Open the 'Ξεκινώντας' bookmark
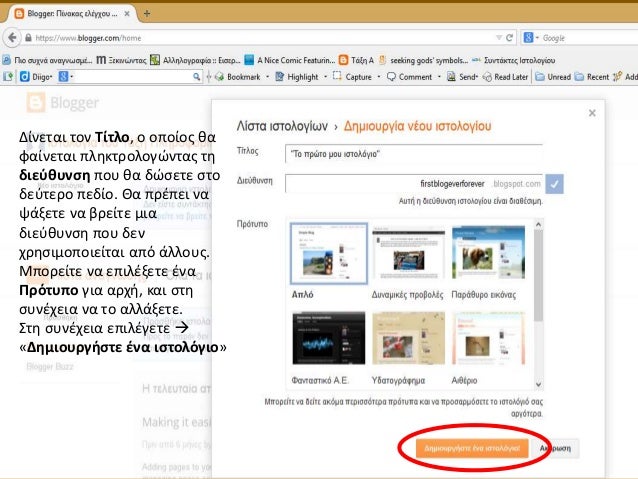 tap(121, 60)
